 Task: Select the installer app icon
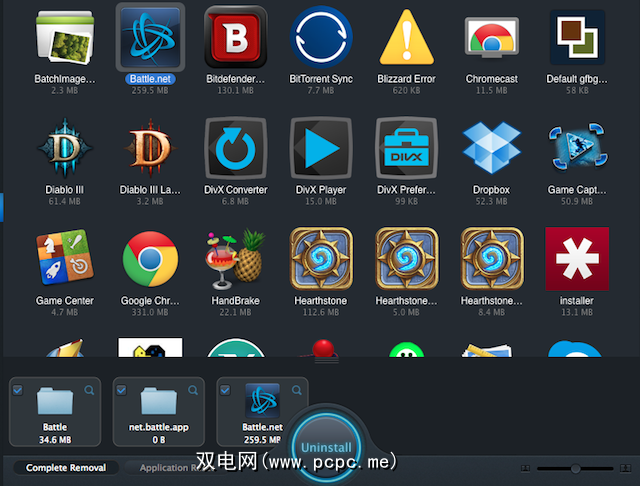coord(577,259)
